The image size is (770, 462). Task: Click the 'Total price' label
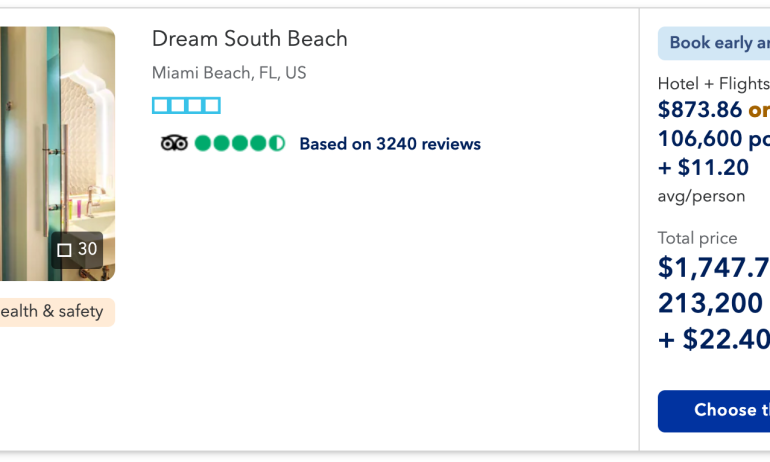point(697,238)
